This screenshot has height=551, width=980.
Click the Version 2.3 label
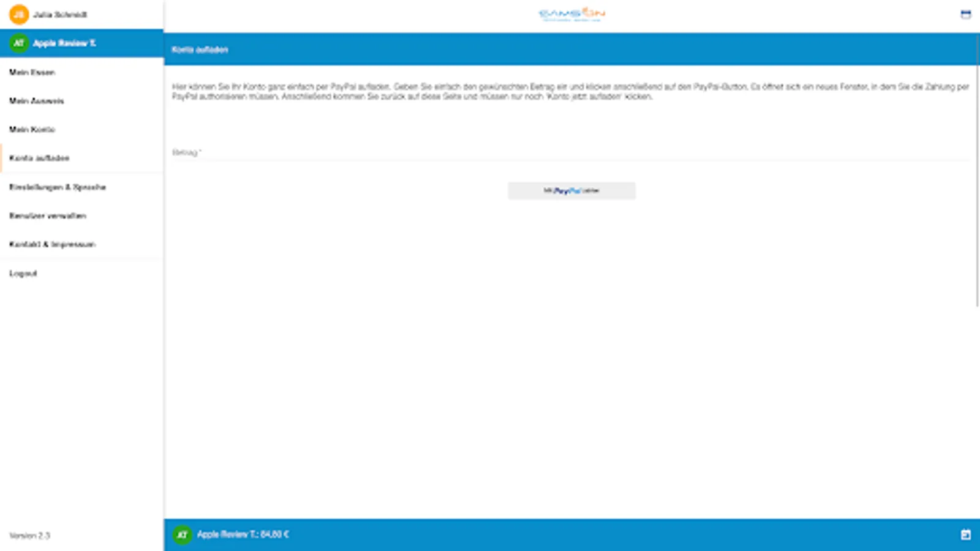click(29, 536)
